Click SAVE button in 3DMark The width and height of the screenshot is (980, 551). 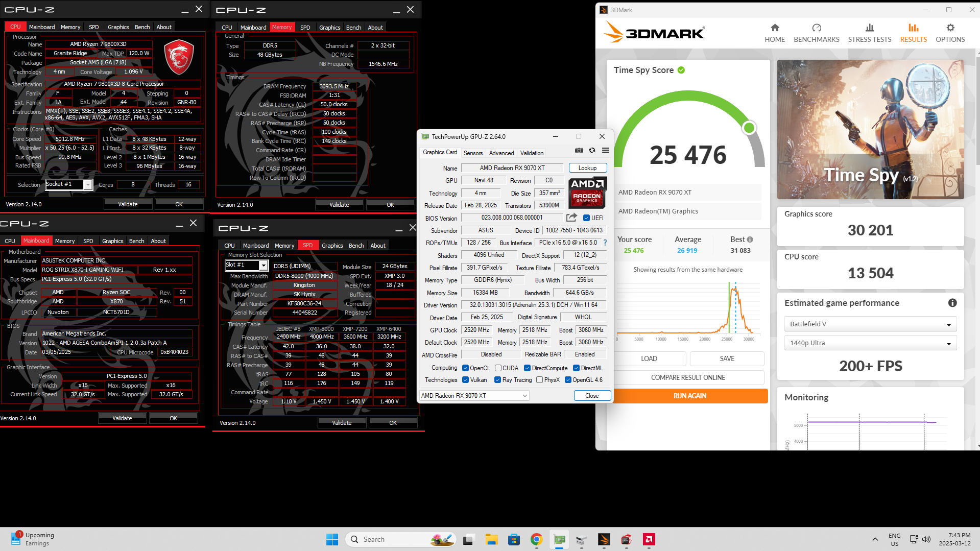(x=727, y=358)
